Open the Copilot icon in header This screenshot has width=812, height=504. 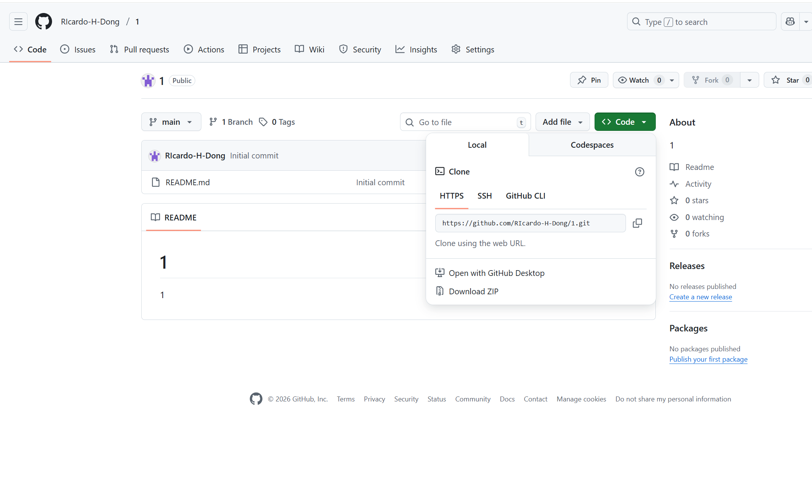[790, 22]
